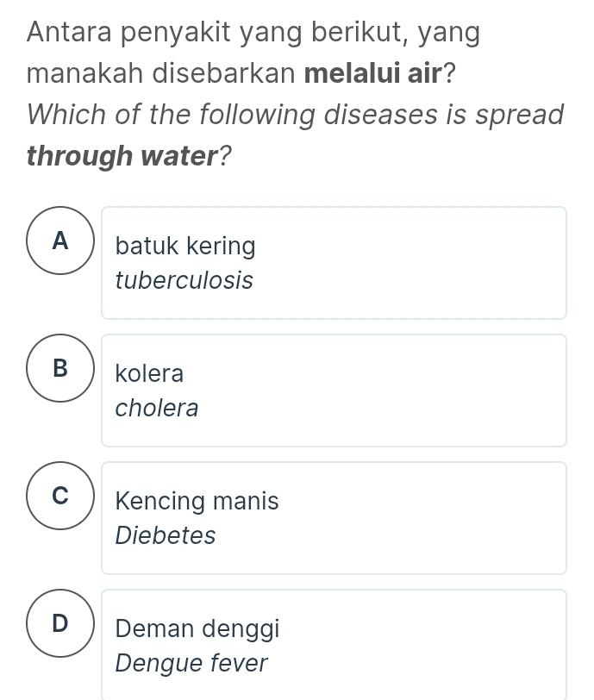The width and height of the screenshot is (594, 700).
Task: Click the italic 'cholera' answer text
Action: pos(157,408)
